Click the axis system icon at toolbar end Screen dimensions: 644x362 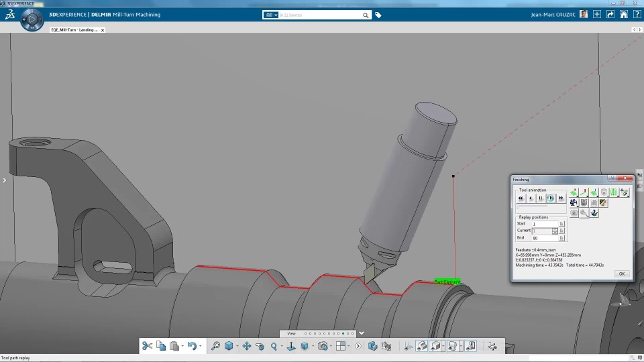(492, 346)
